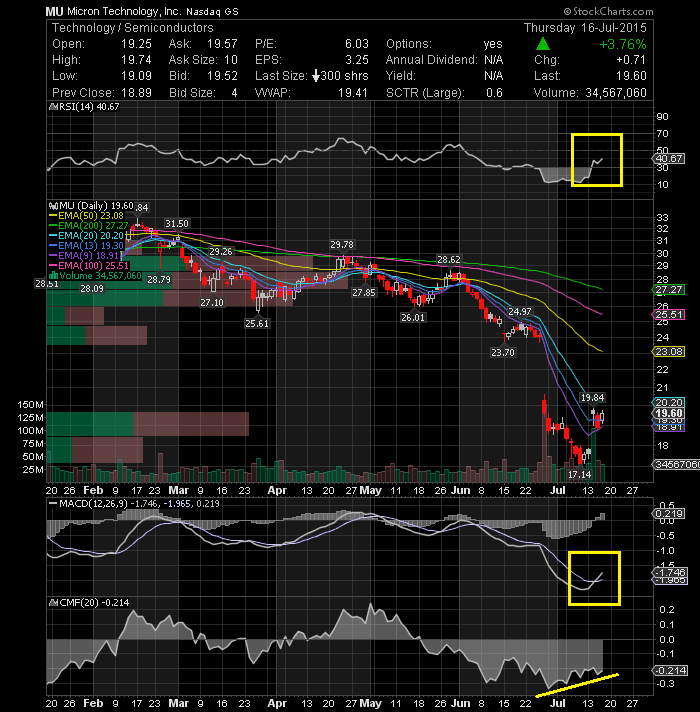
Task: Click the yellow 23.08 axis tag
Action: tap(669, 351)
